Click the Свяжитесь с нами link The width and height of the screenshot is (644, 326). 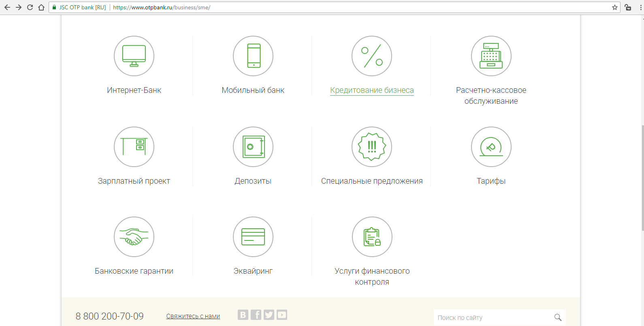193,316
